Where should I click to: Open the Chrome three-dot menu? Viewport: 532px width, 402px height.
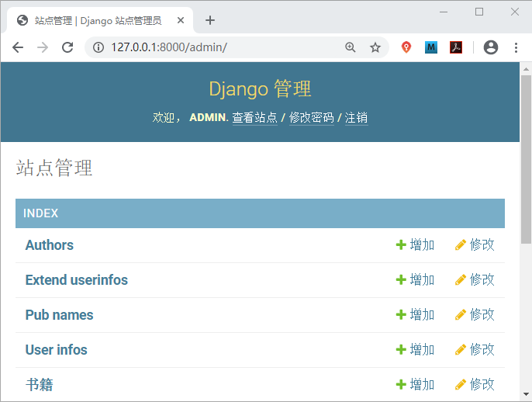(x=516, y=47)
